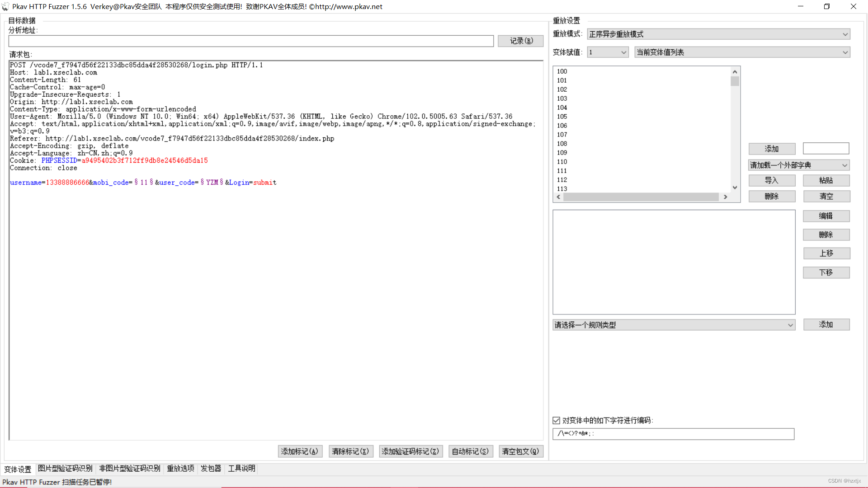Click the PHPSESSID cookie name in the request
The image size is (868, 488).
click(59, 161)
